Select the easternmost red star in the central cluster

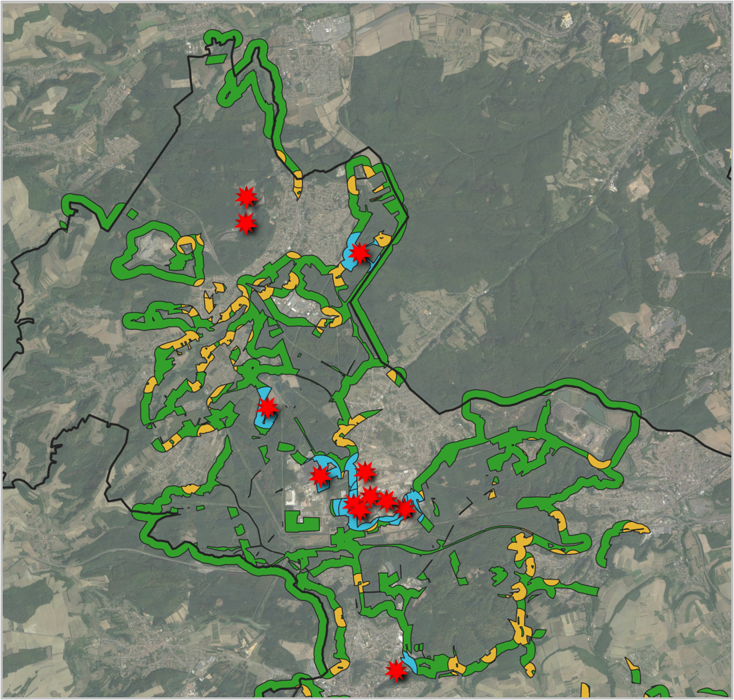point(405,509)
